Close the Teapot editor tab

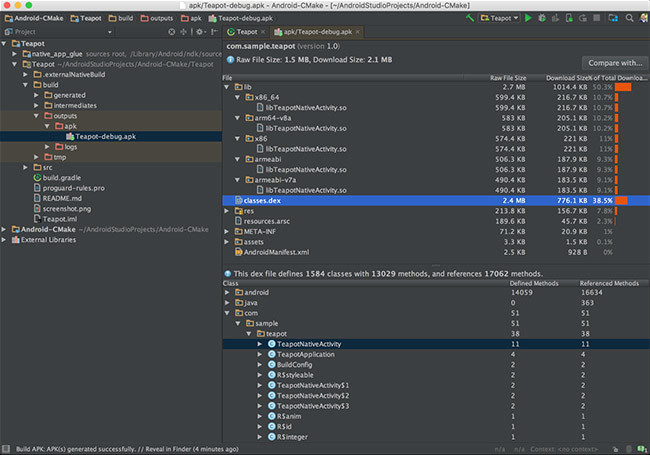263,32
